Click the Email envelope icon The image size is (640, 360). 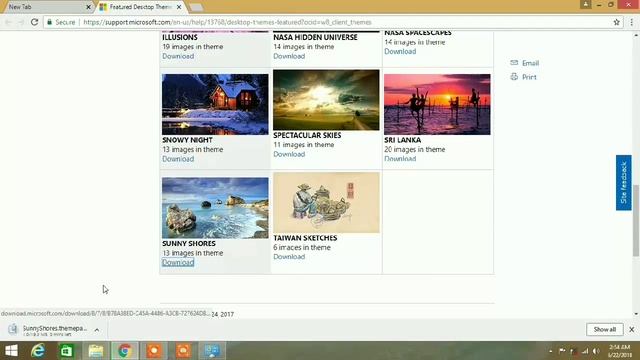click(x=514, y=63)
